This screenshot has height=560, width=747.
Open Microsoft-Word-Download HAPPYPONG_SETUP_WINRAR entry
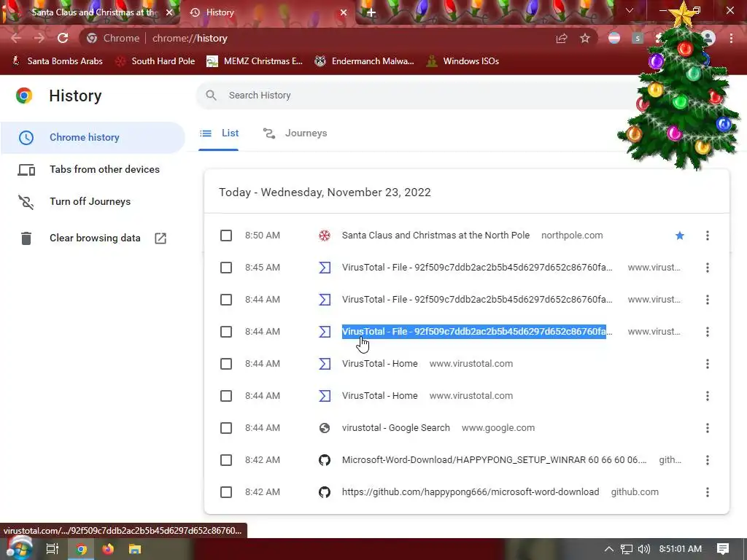pyautogui.click(x=494, y=460)
